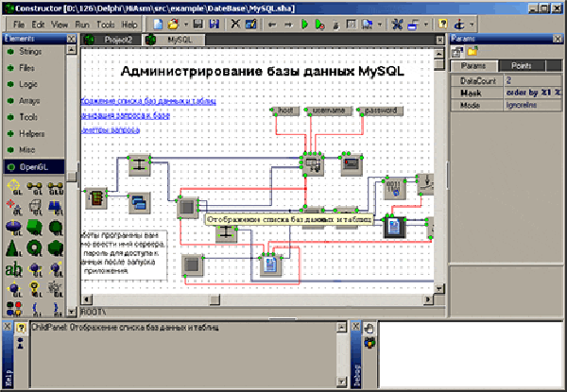Expand the Files element group
The height and width of the screenshot is (392, 567).
tap(26, 68)
